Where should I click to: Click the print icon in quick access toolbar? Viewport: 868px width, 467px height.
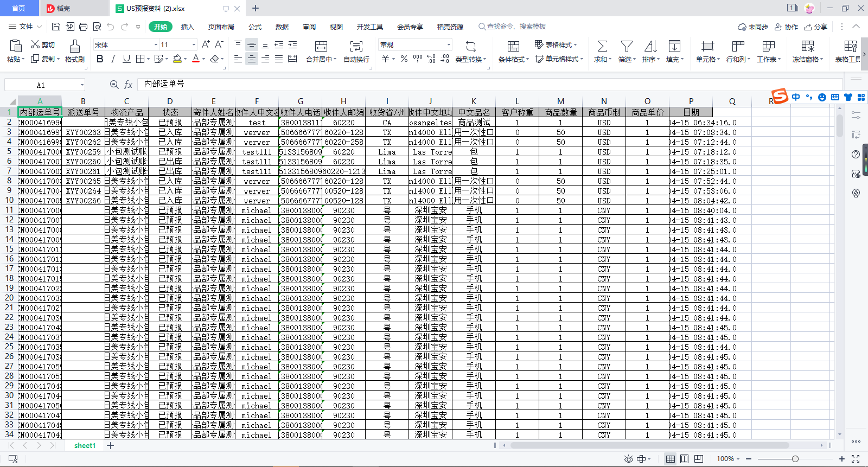click(x=83, y=27)
